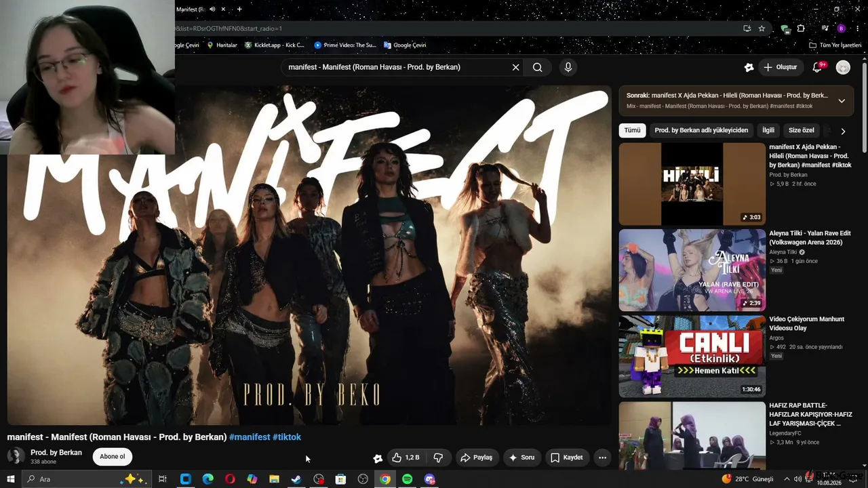The width and height of the screenshot is (868, 488).
Task: Collapse the Sonraki mix playlist panel
Action: (842, 101)
